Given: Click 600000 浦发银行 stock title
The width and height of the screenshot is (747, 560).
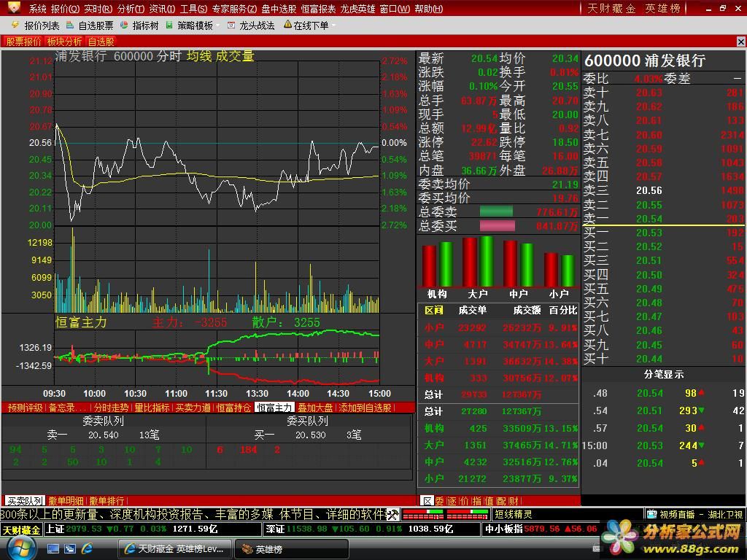Looking at the screenshot, I should pos(645,61).
